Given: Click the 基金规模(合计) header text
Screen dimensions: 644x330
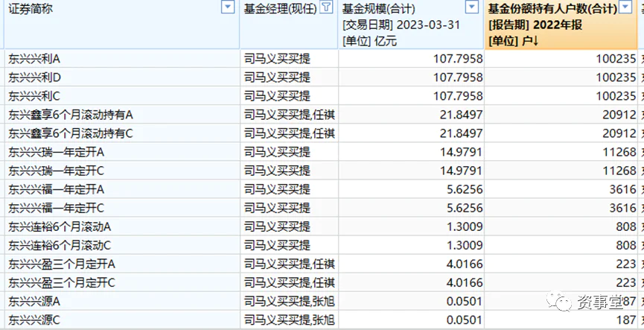Looking at the screenshot, I should (378, 8).
